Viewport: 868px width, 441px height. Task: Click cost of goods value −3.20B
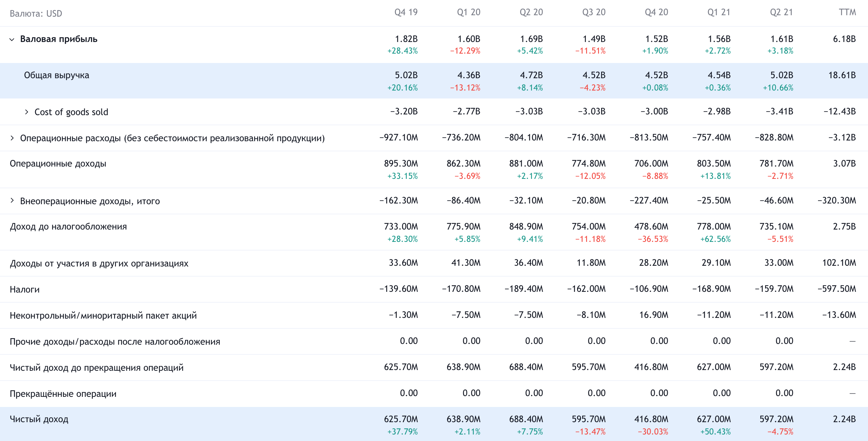point(404,112)
